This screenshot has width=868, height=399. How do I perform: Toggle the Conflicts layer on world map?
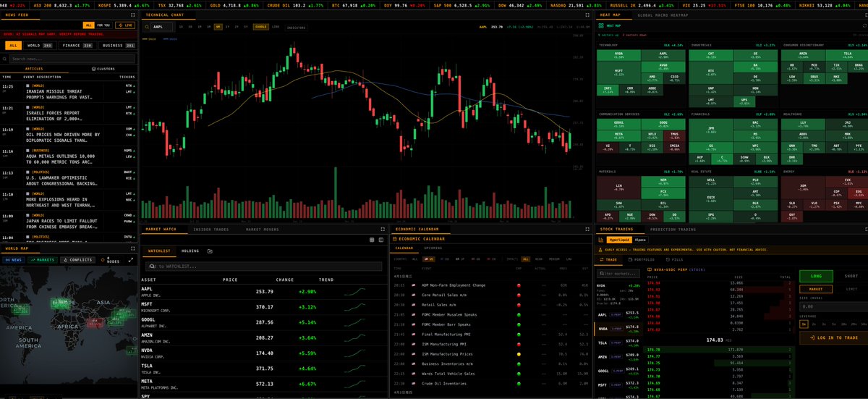pos(77,259)
